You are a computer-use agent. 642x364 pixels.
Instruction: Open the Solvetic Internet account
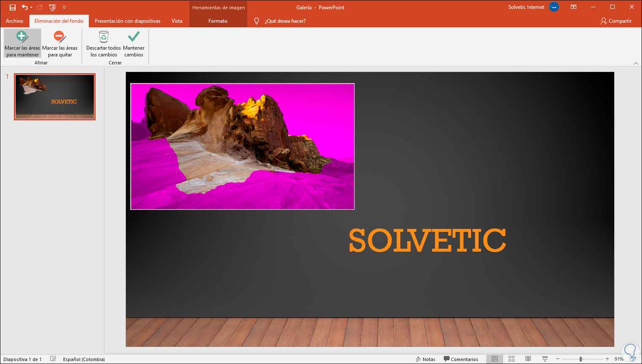[526, 7]
